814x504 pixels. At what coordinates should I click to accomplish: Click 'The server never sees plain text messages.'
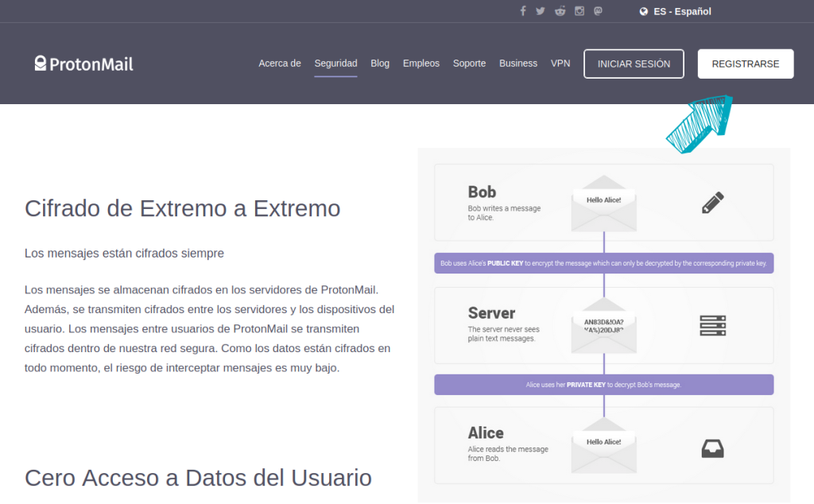click(503, 334)
